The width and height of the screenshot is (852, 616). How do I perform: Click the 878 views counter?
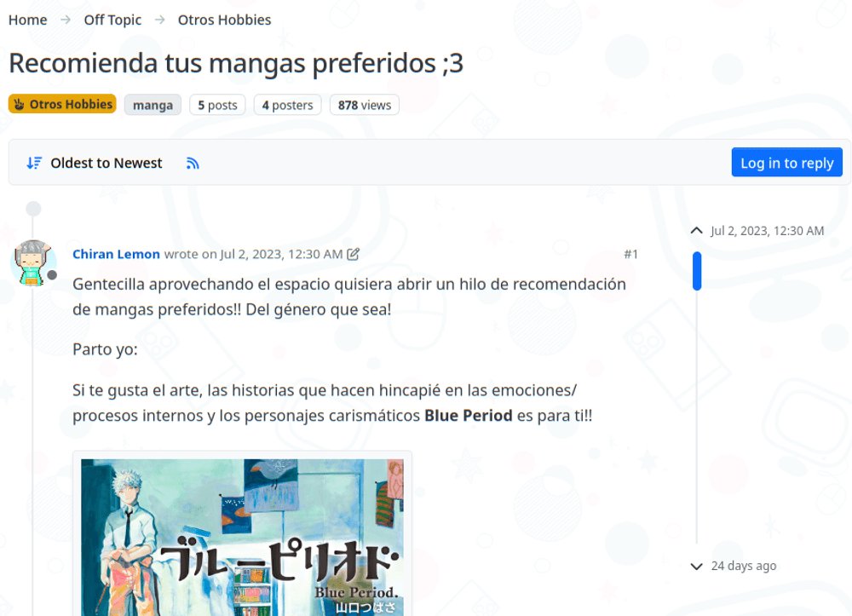point(365,105)
